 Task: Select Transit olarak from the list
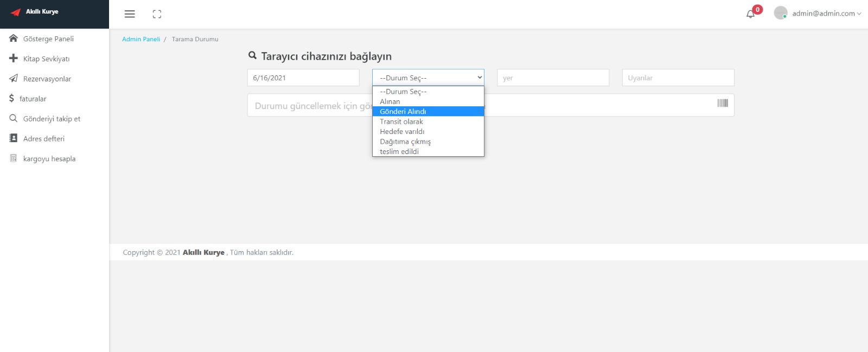pos(428,121)
